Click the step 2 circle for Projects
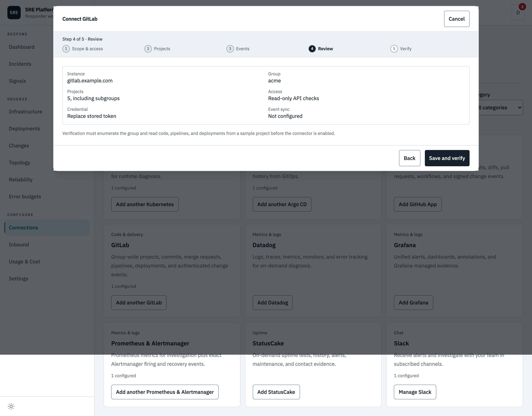 pyautogui.click(x=148, y=49)
